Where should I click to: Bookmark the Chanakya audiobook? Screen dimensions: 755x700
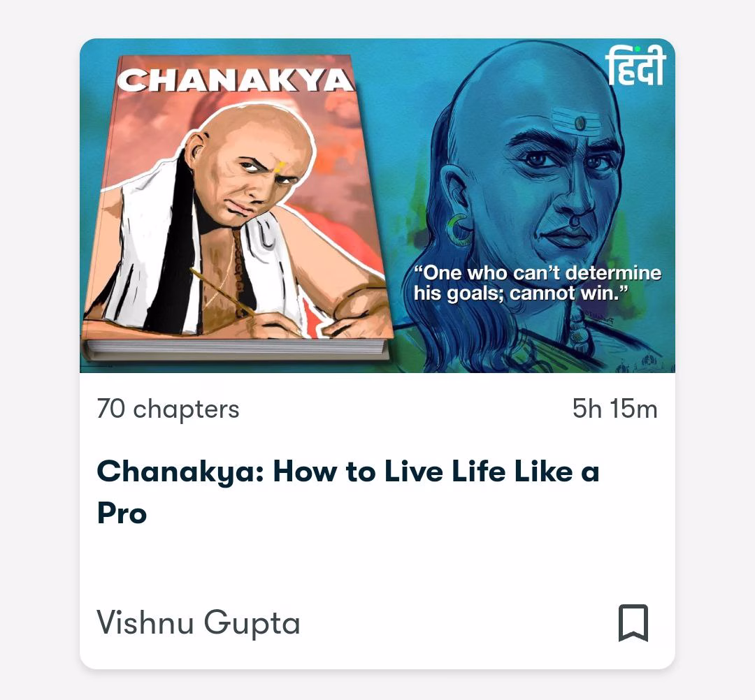click(x=633, y=622)
